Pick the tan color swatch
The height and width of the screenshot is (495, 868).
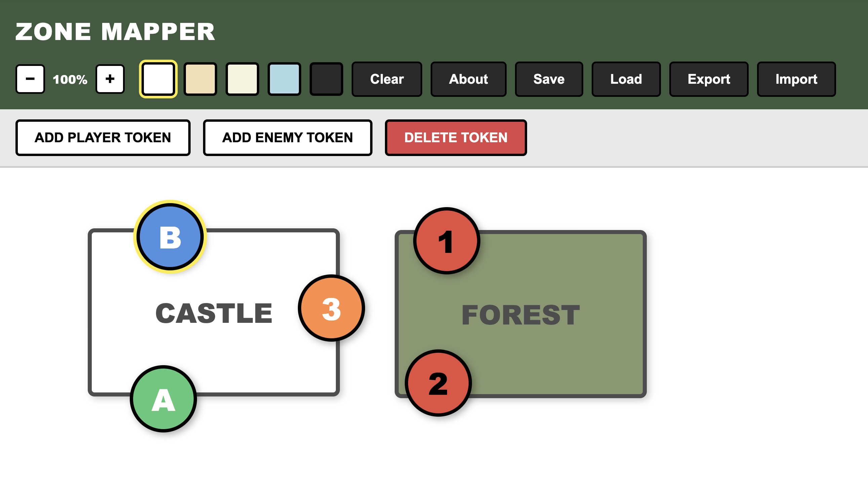(200, 79)
